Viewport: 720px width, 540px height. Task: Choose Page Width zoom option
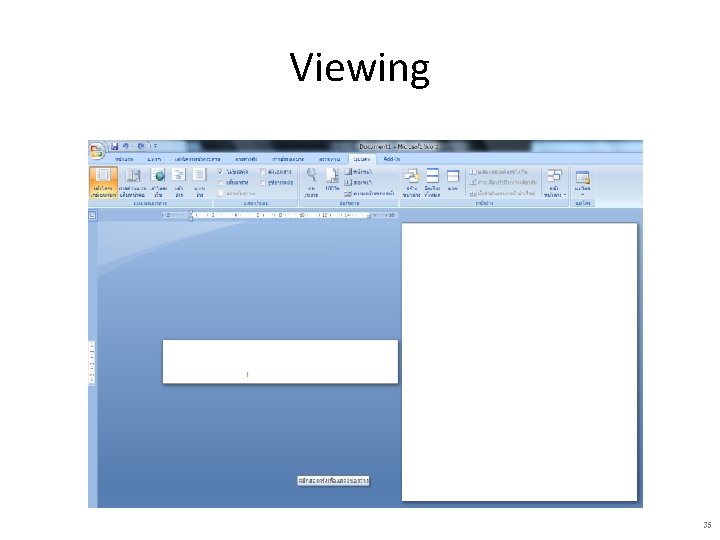point(370,193)
